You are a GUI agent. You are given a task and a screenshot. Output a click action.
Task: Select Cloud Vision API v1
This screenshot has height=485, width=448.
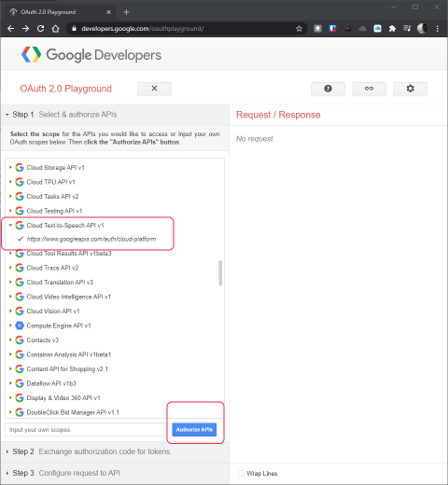tap(53, 312)
